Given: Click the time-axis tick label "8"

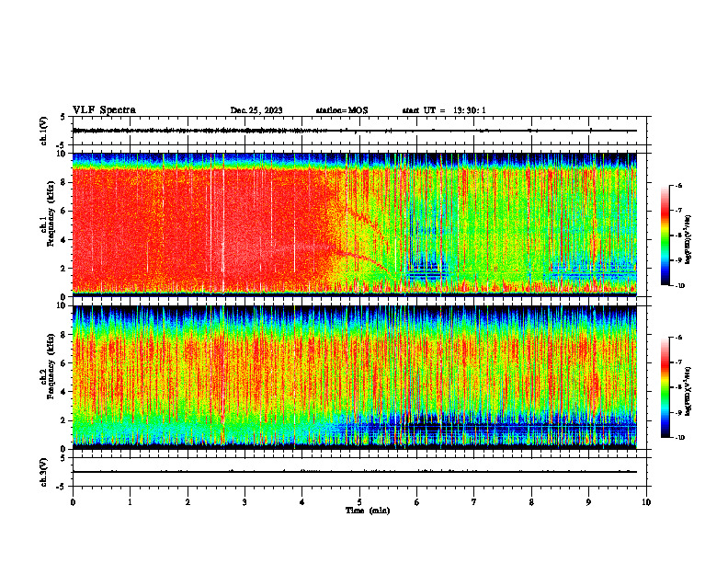Looking at the screenshot, I should pyautogui.click(x=531, y=502).
